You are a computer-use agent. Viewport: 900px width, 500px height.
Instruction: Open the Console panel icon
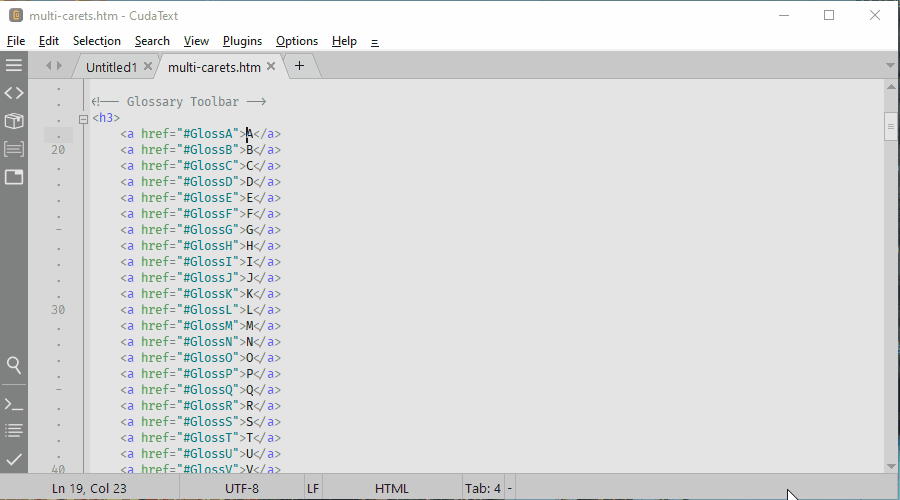(x=14, y=404)
